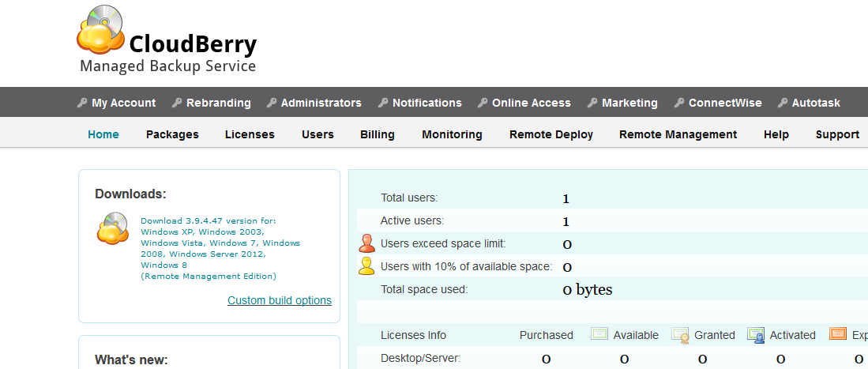Click the Activated license icon
Viewport: 868px width, 369px height.
[x=756, y=335]
